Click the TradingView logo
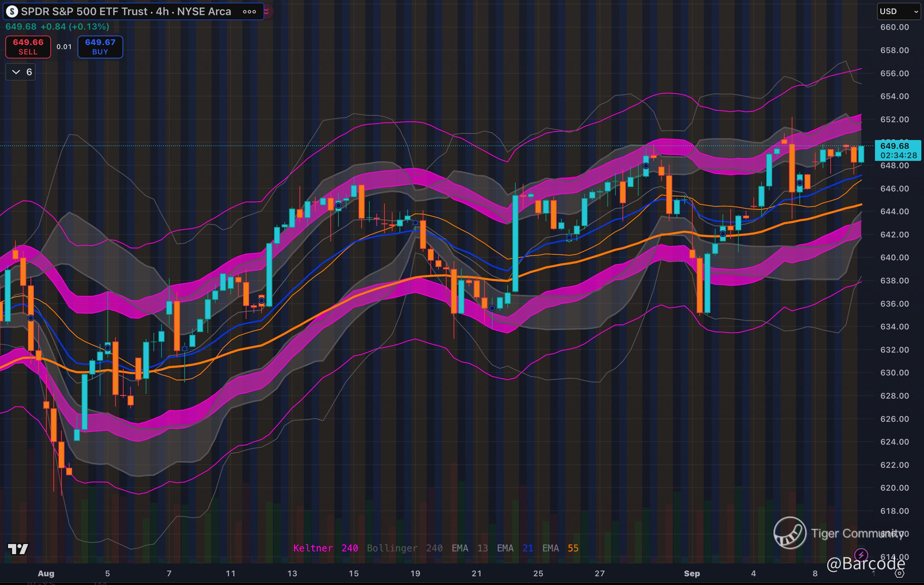The height and width of the screenshot is (585, 924). [x=18, y=549]
